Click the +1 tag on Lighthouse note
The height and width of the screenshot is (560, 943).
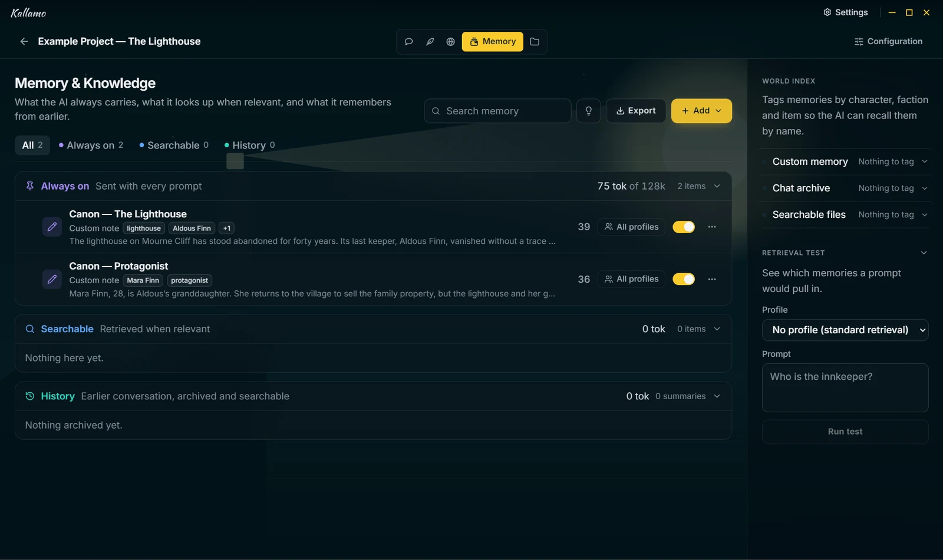point(227,228)
